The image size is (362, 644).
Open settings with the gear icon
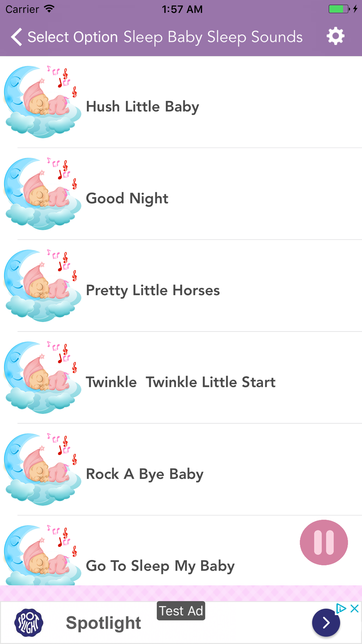(x=335, y=36)
